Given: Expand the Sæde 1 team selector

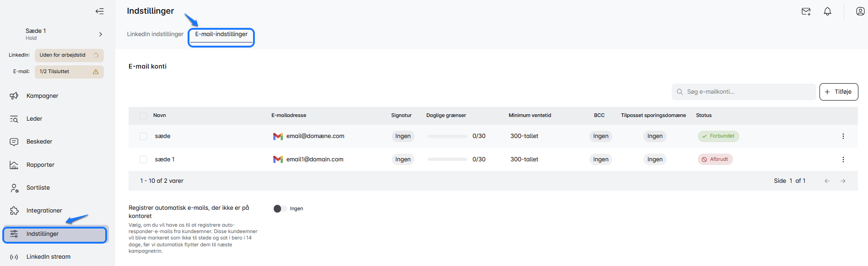Looking at the screenshot, I should pyautogui.click(x=100, y=34).
